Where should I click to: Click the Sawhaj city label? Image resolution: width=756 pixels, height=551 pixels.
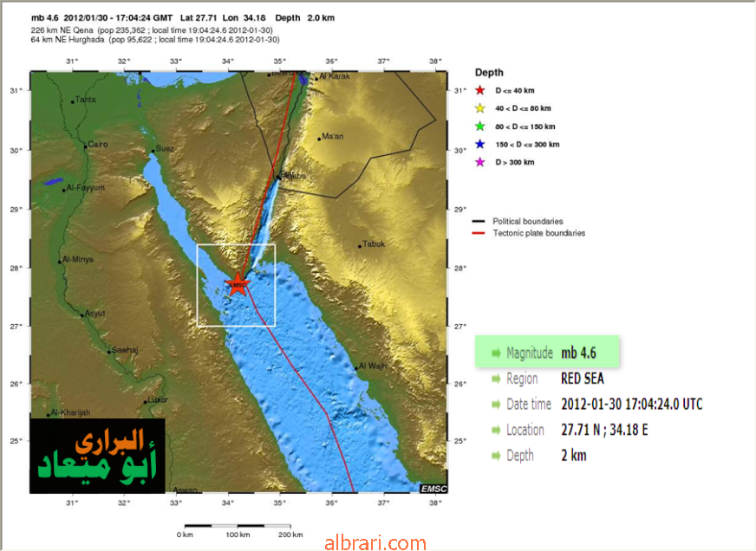coord(125,350)
